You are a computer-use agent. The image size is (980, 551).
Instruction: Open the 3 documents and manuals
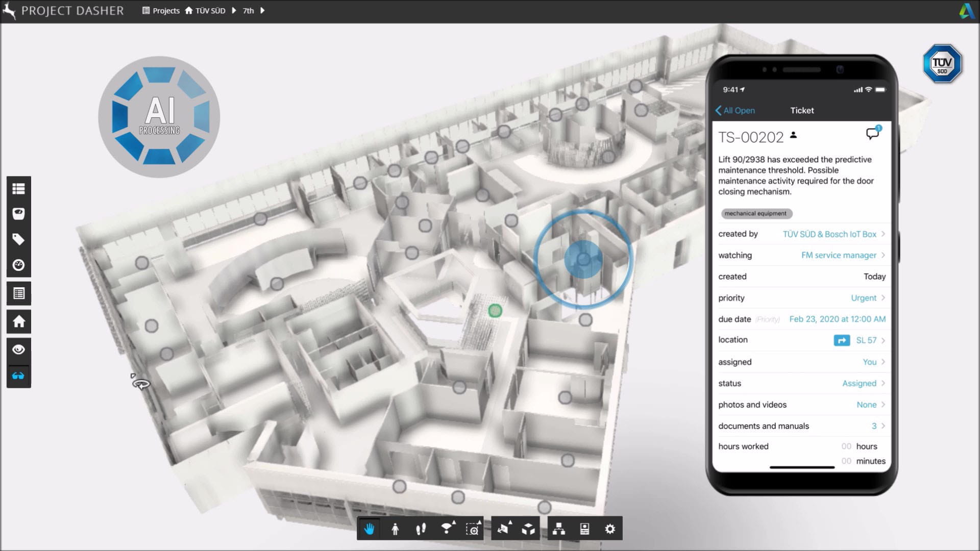(x=874, y=426)
